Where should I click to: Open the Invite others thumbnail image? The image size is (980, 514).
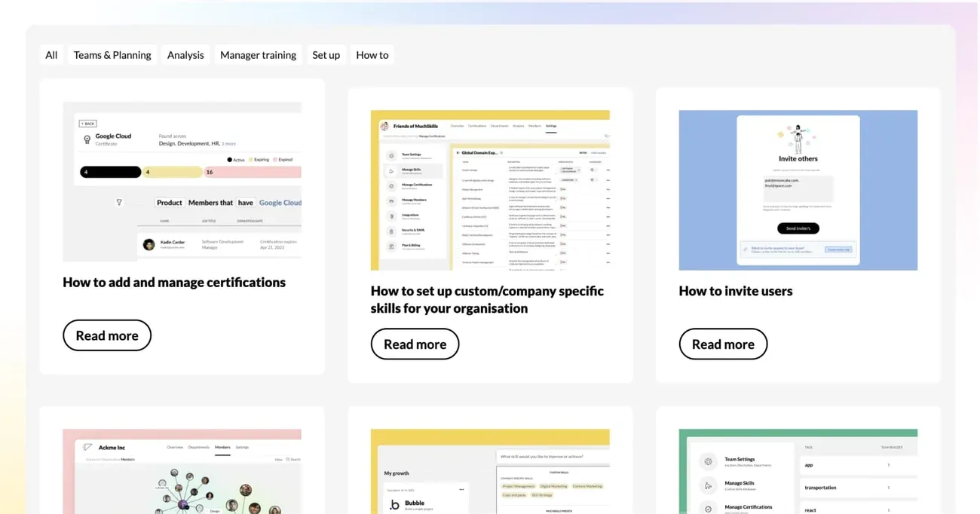point(798,190)
